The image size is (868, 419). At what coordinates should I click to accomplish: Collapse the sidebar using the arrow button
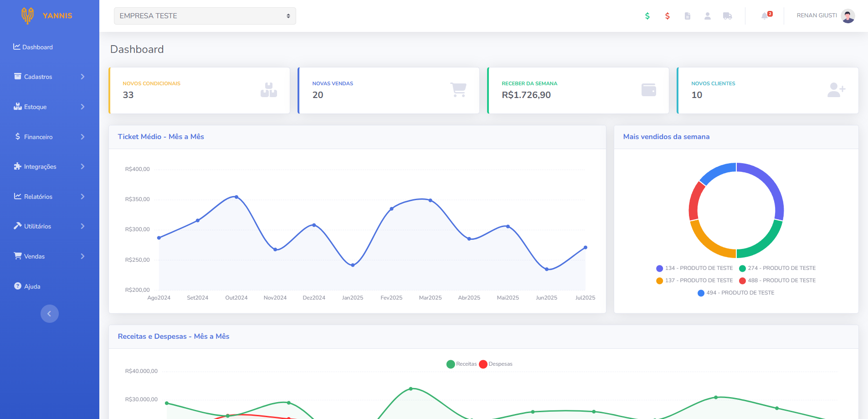50,313
